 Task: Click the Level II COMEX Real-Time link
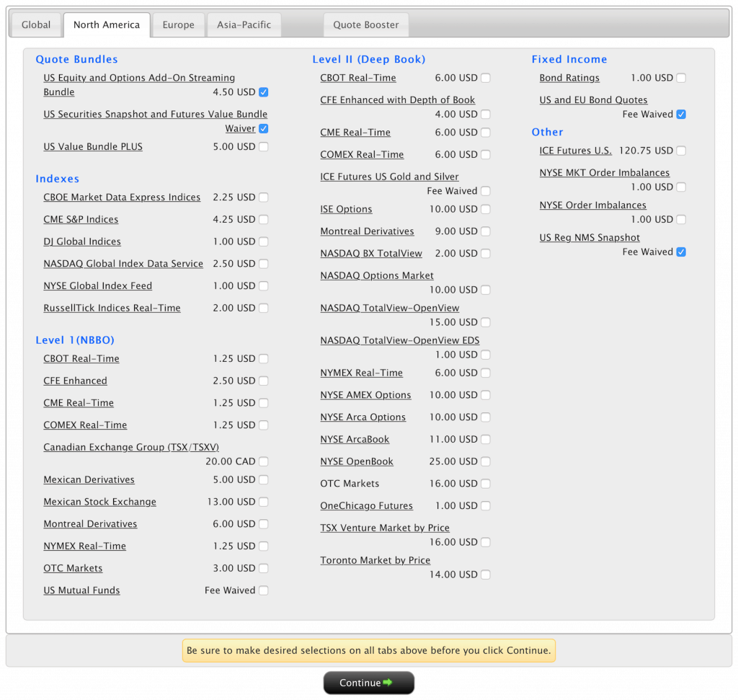(x=362, y=154)
